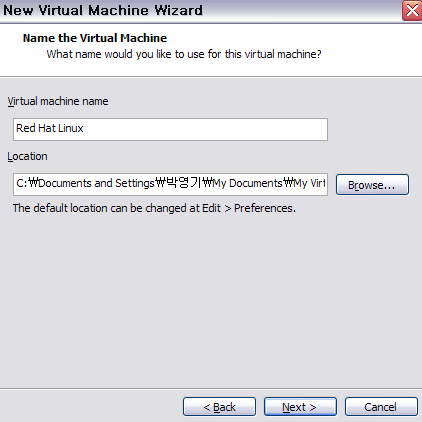Click "Edit" word in the hint line

point(211,208)
